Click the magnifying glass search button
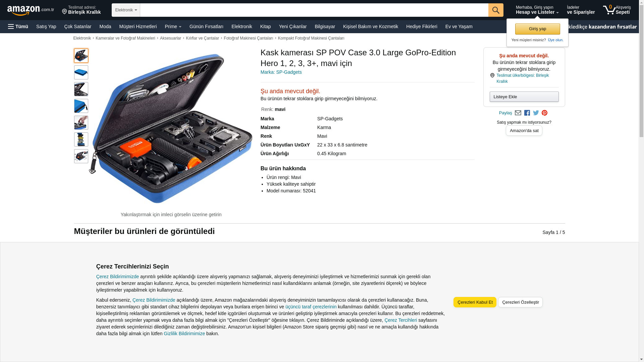Screen dimensions: 644x362 point(496,10)
